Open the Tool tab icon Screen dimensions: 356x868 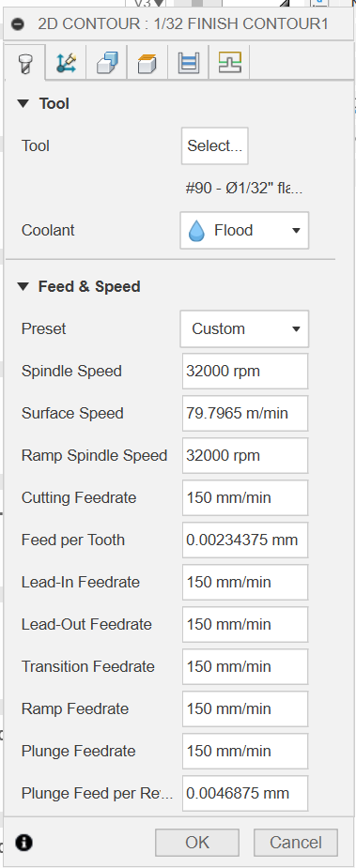click(x=23, y=64)
